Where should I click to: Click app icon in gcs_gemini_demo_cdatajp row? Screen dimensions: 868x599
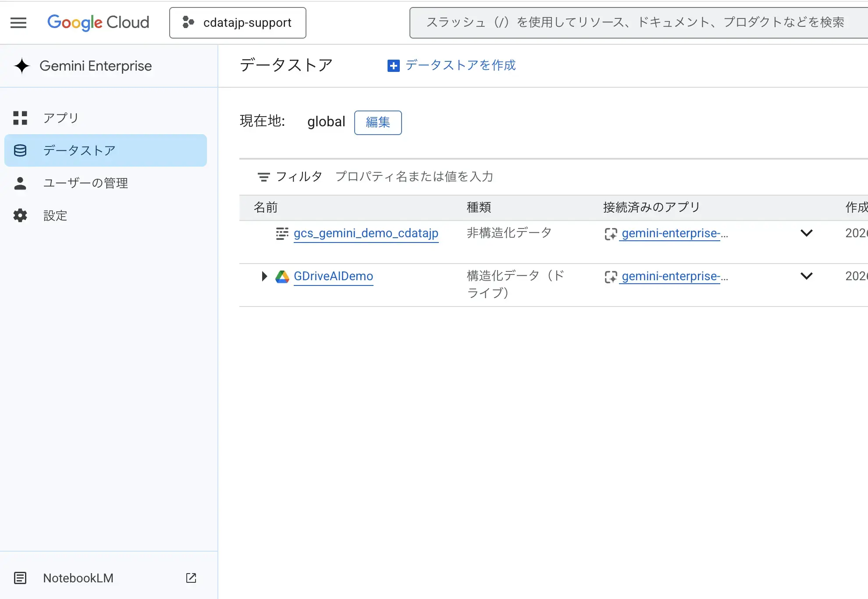[x=611, y=234]
